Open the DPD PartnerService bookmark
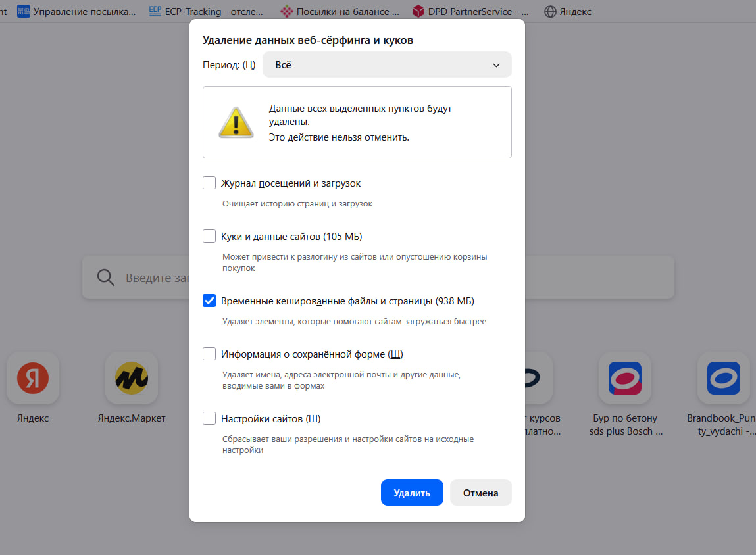This screenshot has height=555, width=756. point(470,12)
